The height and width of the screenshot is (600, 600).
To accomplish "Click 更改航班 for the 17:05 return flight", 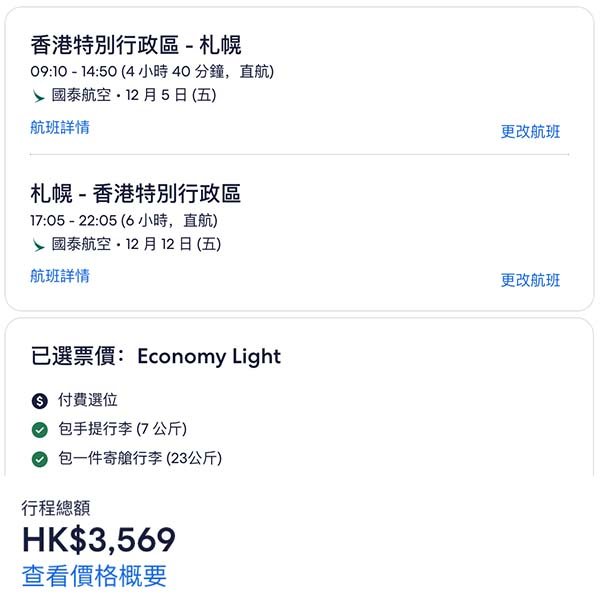I will pyautogui.click(x=530, y=280).
